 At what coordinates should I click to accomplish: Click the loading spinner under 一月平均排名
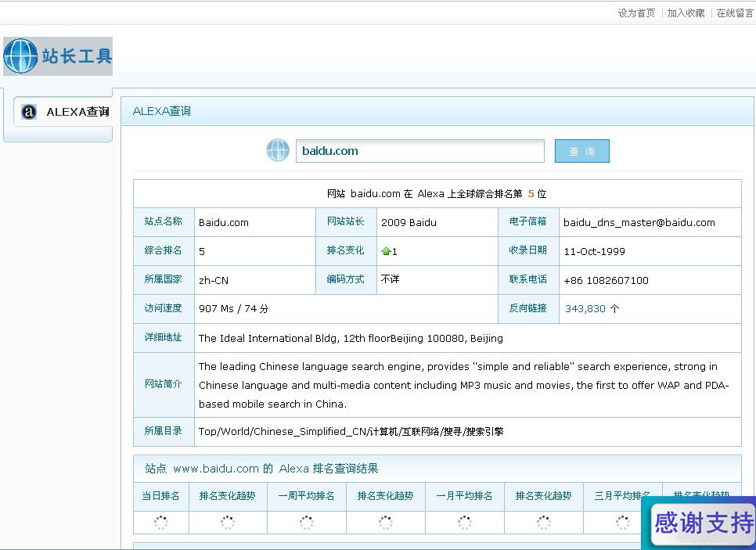(x=465, y=523)
